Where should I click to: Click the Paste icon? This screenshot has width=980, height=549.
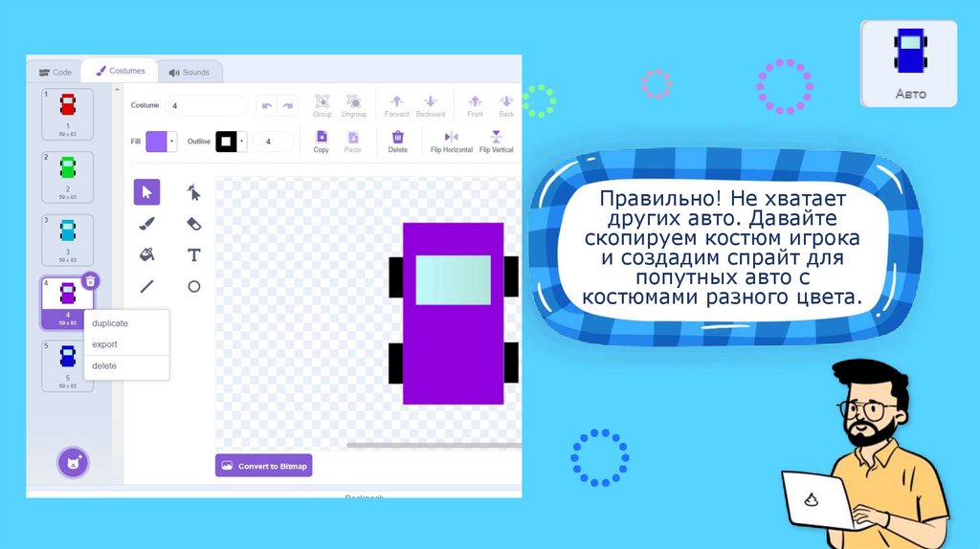352,142
